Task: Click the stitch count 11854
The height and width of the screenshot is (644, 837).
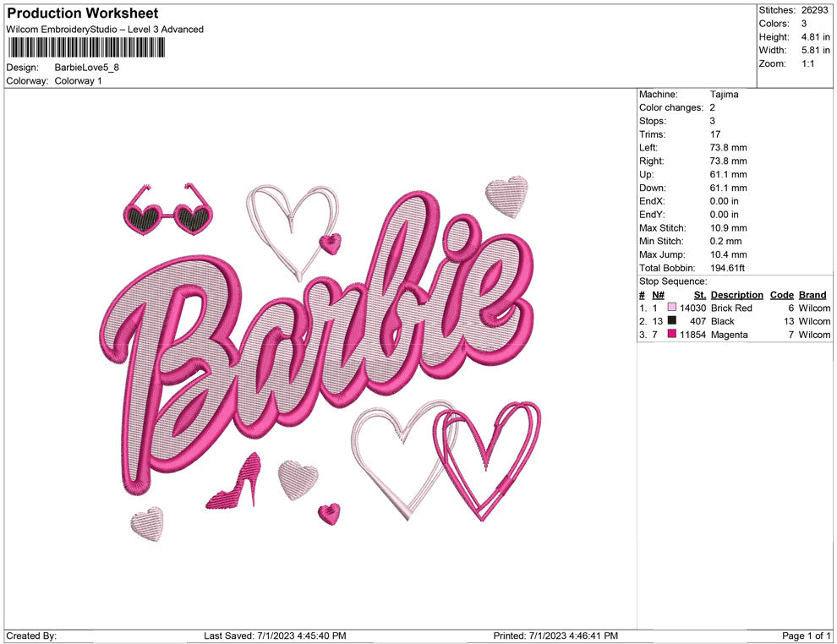Action: coord(693,335)
